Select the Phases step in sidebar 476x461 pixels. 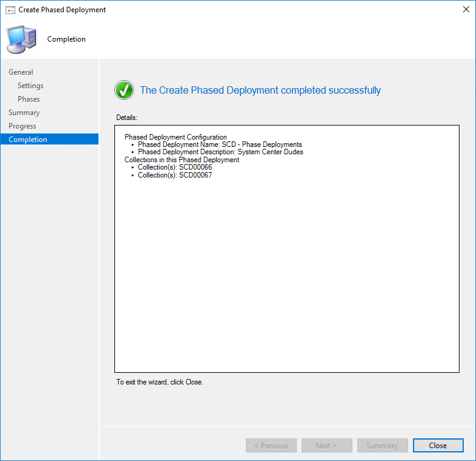click(29, 99)
